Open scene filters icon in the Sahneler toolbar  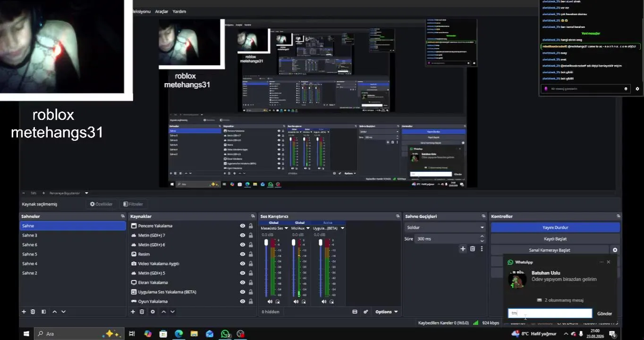(x=43, y=312)
